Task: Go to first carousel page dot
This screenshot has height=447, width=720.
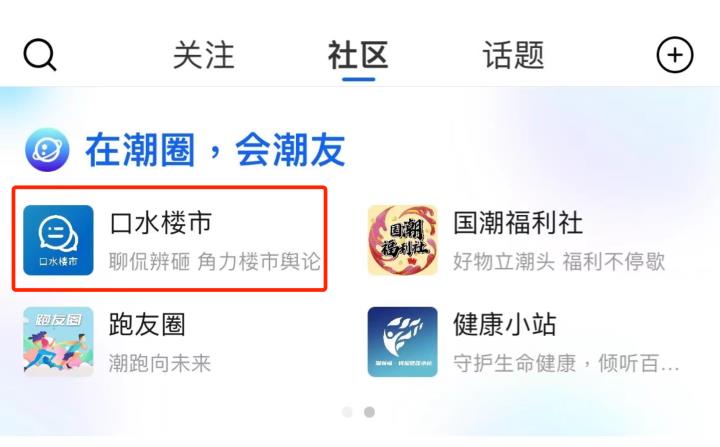Action: [x=348, y=412]
